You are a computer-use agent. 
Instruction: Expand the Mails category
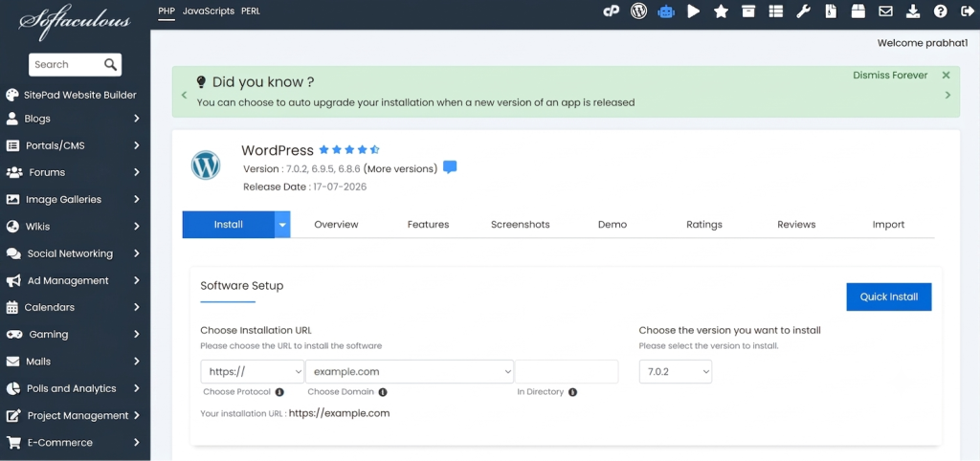pyautogui.click(x=75, y=362)
